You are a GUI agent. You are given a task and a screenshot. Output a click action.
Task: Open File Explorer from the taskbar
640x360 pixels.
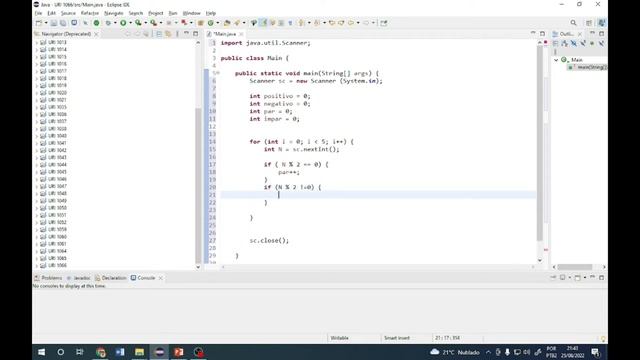(140, 352)
